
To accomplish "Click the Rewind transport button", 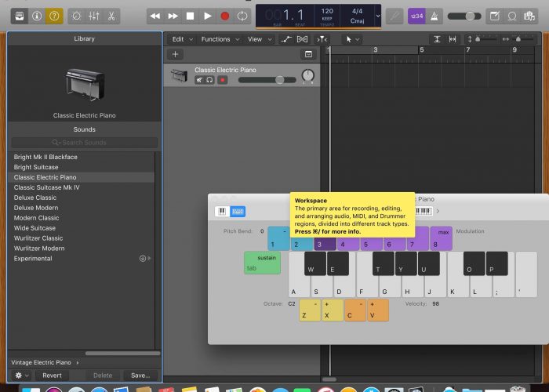I will pos(155,16).
